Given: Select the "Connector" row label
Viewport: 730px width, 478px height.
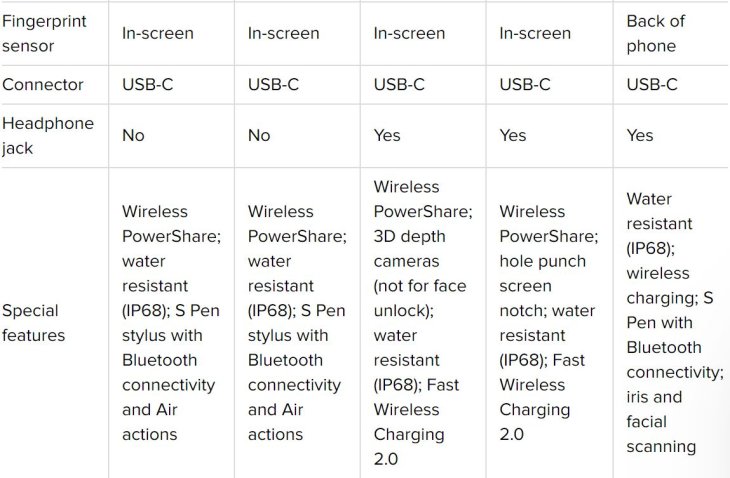Looking at the screenshot, I should [x=44, y=84].
